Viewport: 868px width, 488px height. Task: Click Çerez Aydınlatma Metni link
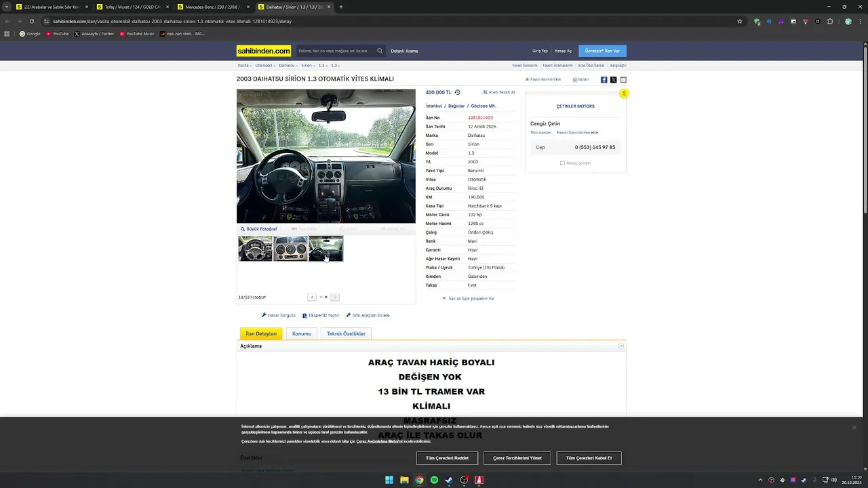379,441
